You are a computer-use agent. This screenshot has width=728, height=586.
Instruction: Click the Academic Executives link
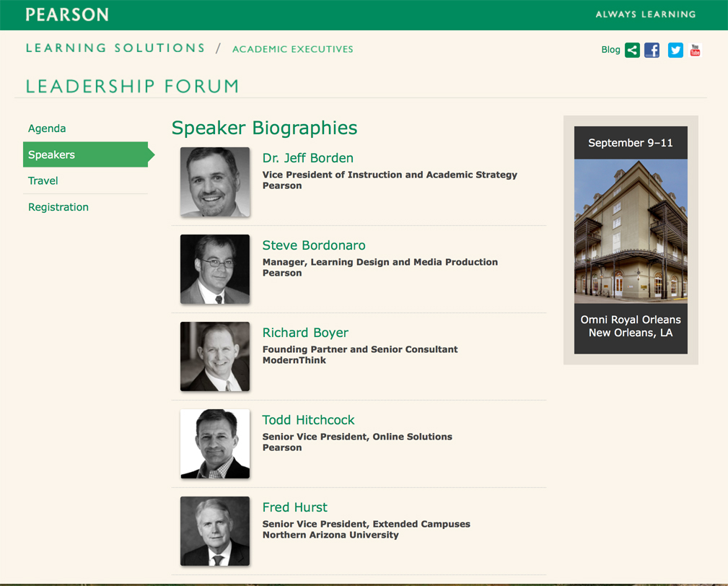[292, 49]
